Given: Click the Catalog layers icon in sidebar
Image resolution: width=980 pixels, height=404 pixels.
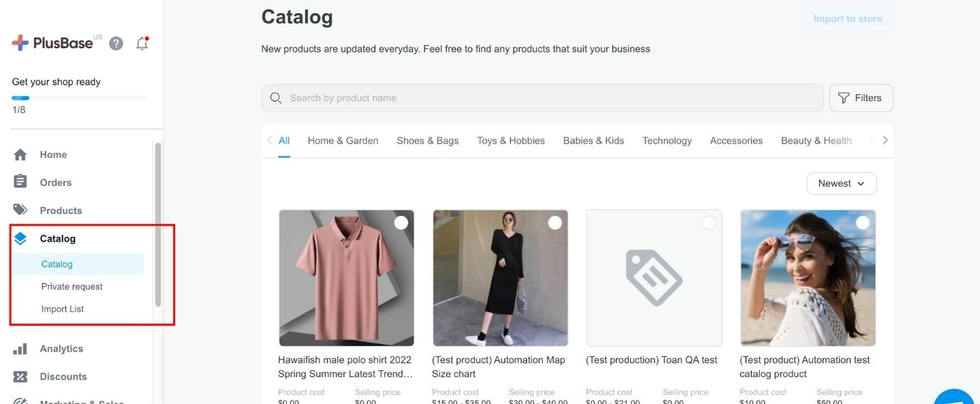Looking at the screenshot, I should [x=21, y=238].
